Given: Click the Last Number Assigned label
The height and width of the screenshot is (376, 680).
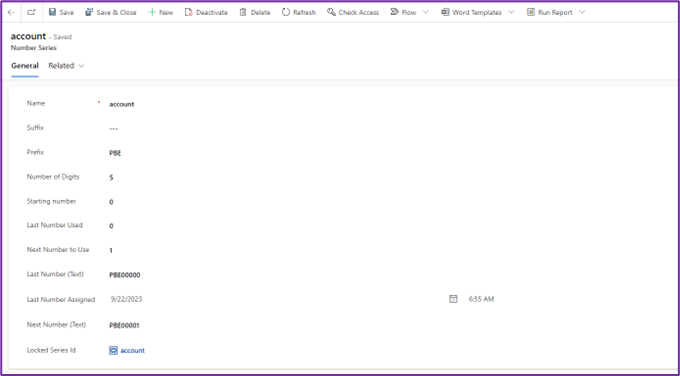Looking at the screenshot, I should [x=61, y=299].
